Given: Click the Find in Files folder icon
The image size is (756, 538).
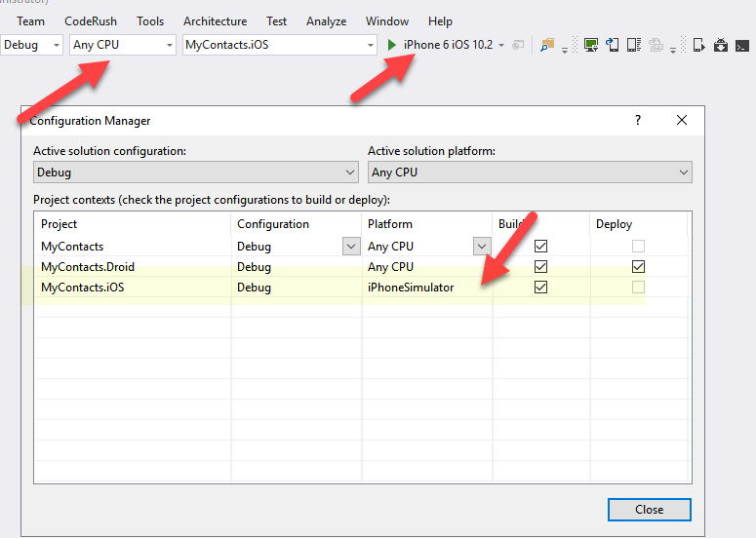Looking at the screenshot, I should click(x=546, y=45).
